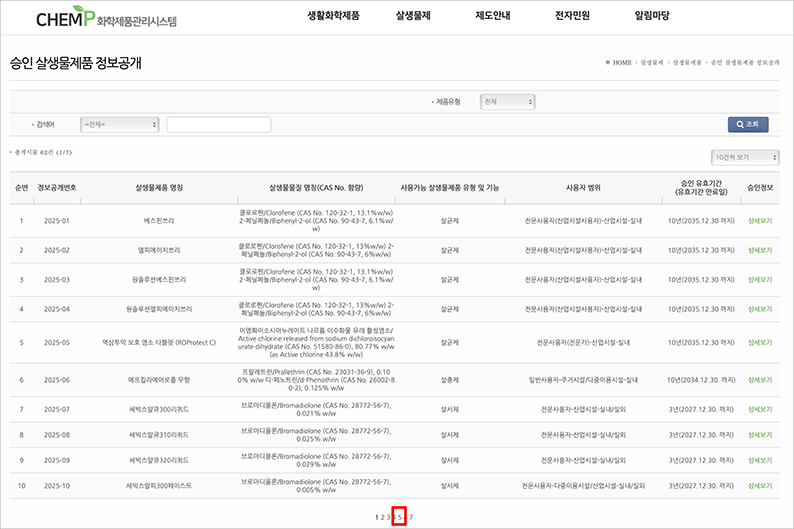Screen dimensions: 794x529
Task: Go to page 5 in pagination
Action: coord(399,517)
